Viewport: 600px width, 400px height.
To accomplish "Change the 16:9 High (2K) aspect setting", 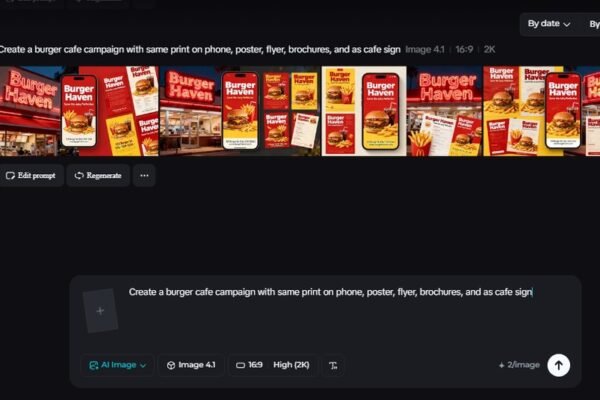I will (x=270, y=365).
